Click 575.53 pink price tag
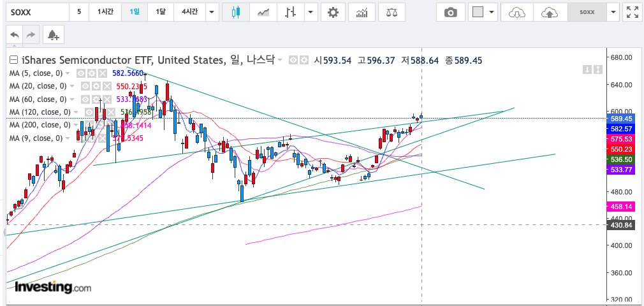This screenshot has height=306, width=644. (x=621, y=139)
